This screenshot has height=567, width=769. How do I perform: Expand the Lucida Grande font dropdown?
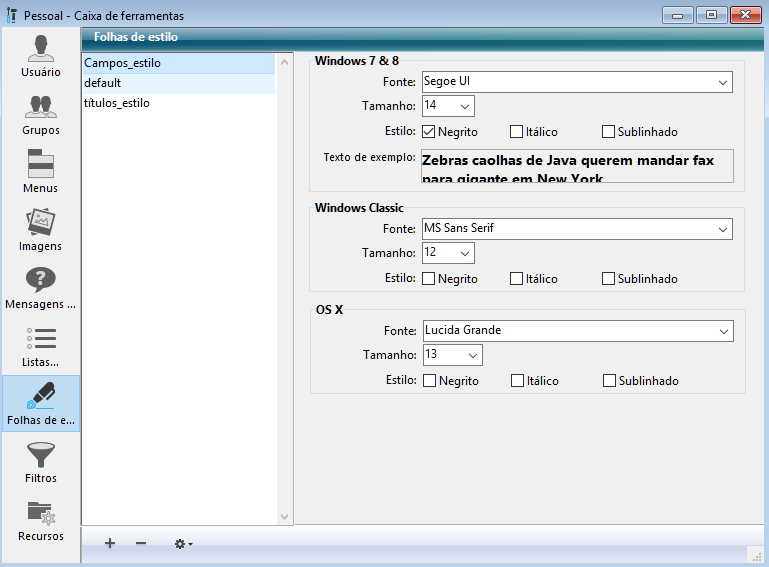point(722,331)
